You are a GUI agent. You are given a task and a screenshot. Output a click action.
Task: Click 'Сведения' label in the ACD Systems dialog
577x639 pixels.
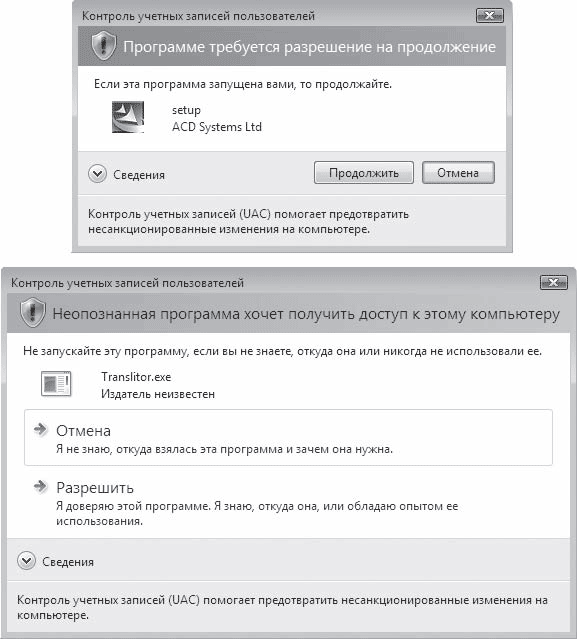139,175
